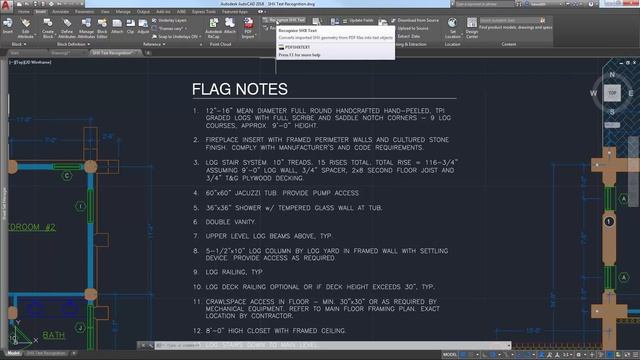Select the Adjust reference tool
This screenshot has width=640, height=360.
143,26
